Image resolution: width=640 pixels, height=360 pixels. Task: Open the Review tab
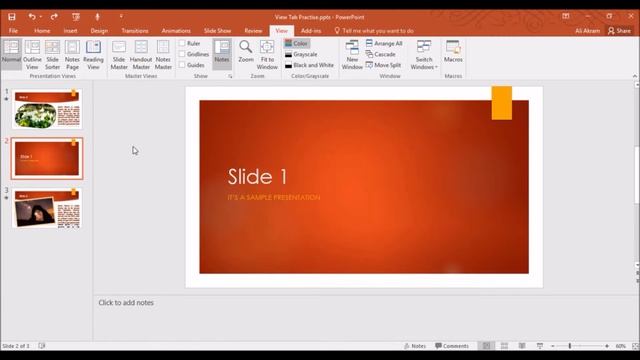[x=253, y=31]
